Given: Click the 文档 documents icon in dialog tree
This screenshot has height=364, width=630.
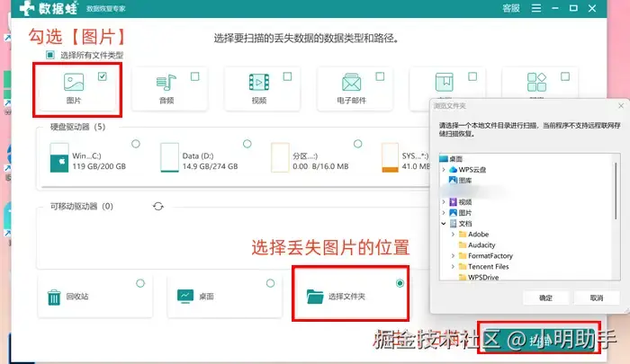Looking at the screenshot, I should coord(454,224).
